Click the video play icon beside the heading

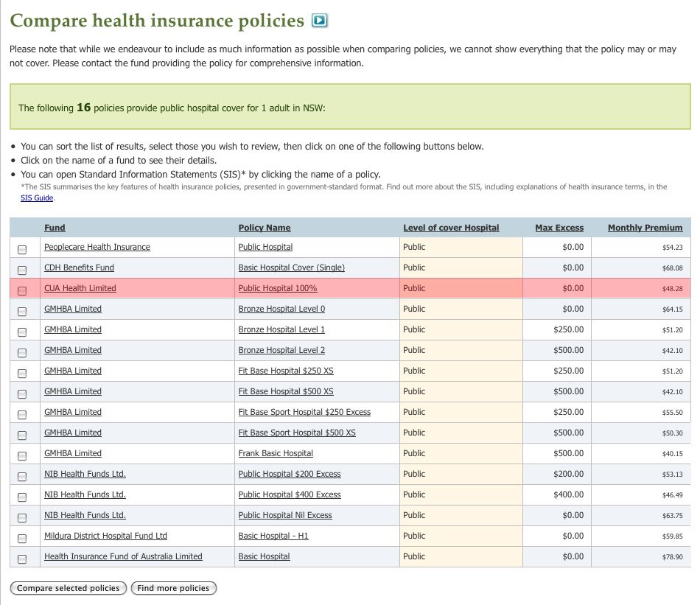[x=319, y=21]
